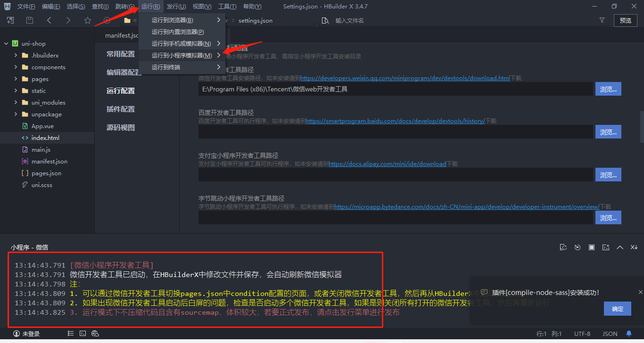The width and height of the screenshot is (644, 343).
Task: Click the star bookmark icon
Action: pyautogui.click(x=88, y=20)
